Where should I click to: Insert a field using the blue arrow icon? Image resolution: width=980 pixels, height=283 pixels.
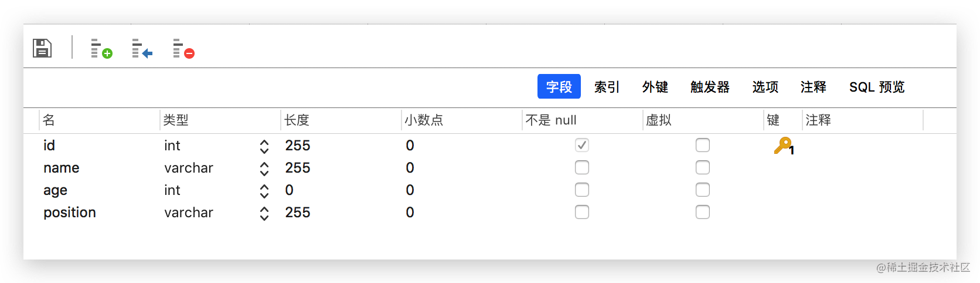(x=142, y=48)
